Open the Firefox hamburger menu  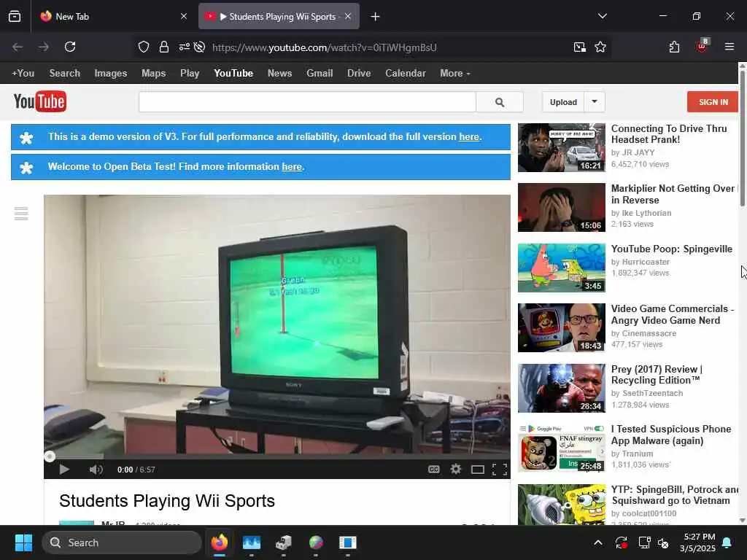[729, 47]
